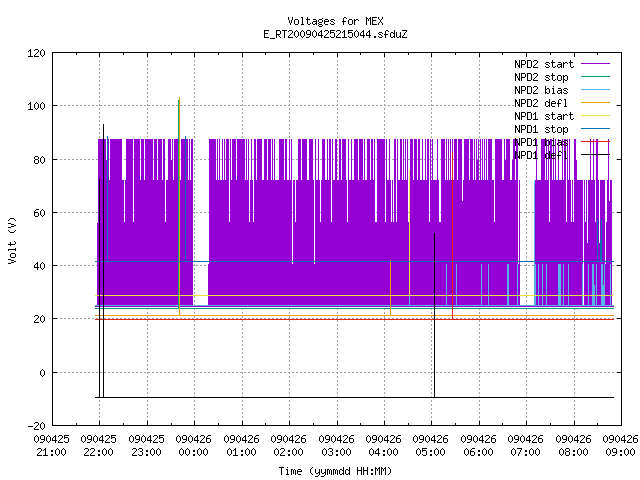The width and height of the screenshot is (640, 480).
Task: Click the chart title 'Voltages for MEX'
Action: pyautogui.click(x=335, y=21)
